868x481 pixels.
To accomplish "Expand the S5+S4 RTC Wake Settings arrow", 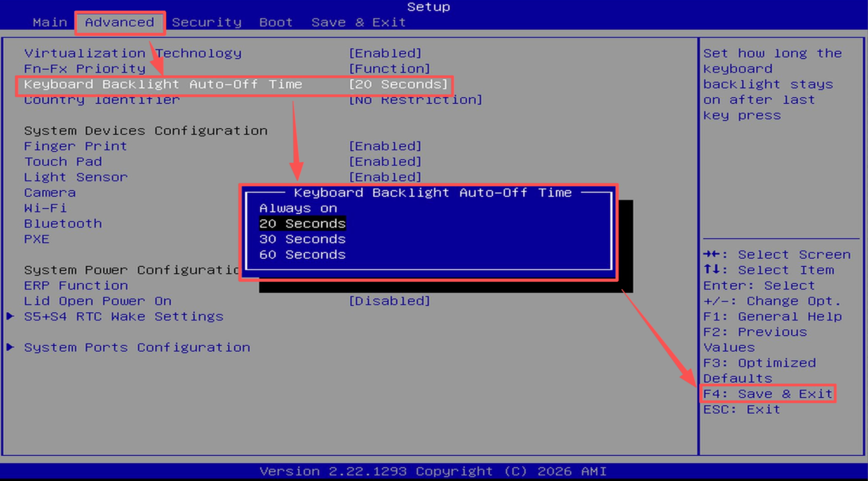I will (x=10, y=316).
